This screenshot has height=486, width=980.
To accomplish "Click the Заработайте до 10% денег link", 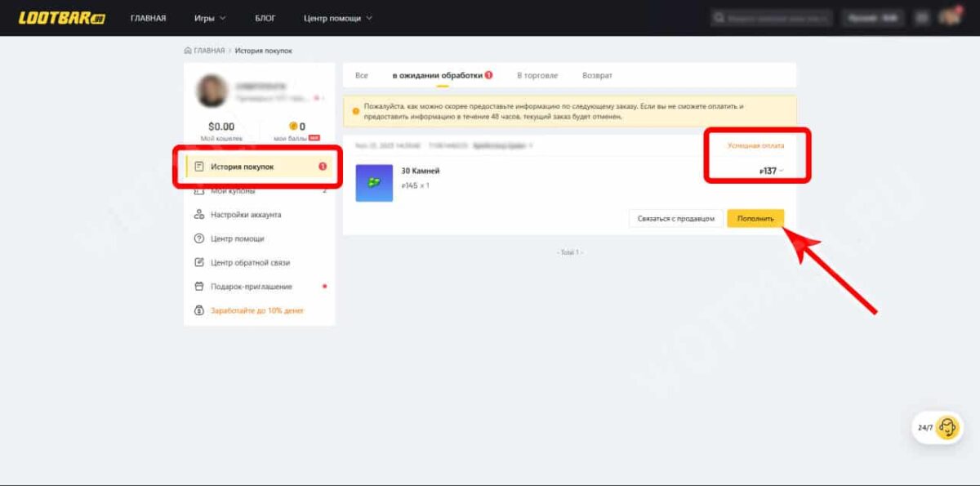I will pyautogui.click(x=256, y=310).
